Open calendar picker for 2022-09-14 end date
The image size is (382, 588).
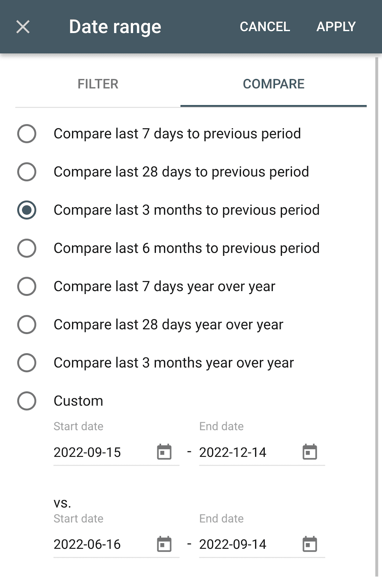tap(310, 544)
